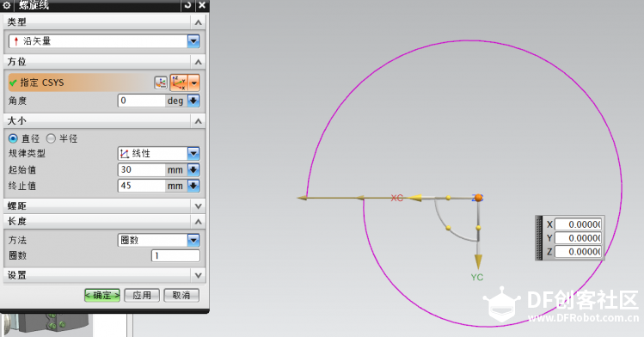Viewport: 644px width, 337px height.
Task: Open the CSYS type dropdown arrow
Action: (193, 83)
